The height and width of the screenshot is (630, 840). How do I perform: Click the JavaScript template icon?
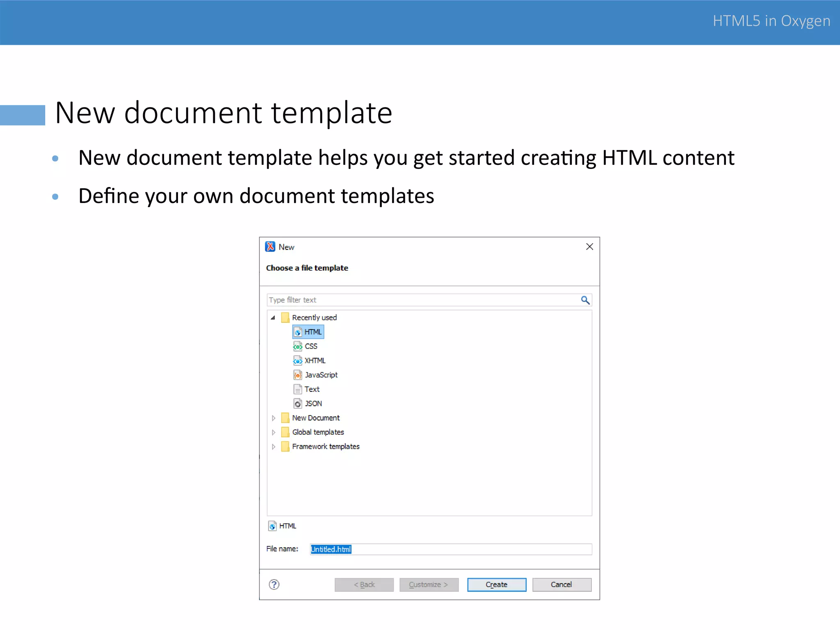298,375
